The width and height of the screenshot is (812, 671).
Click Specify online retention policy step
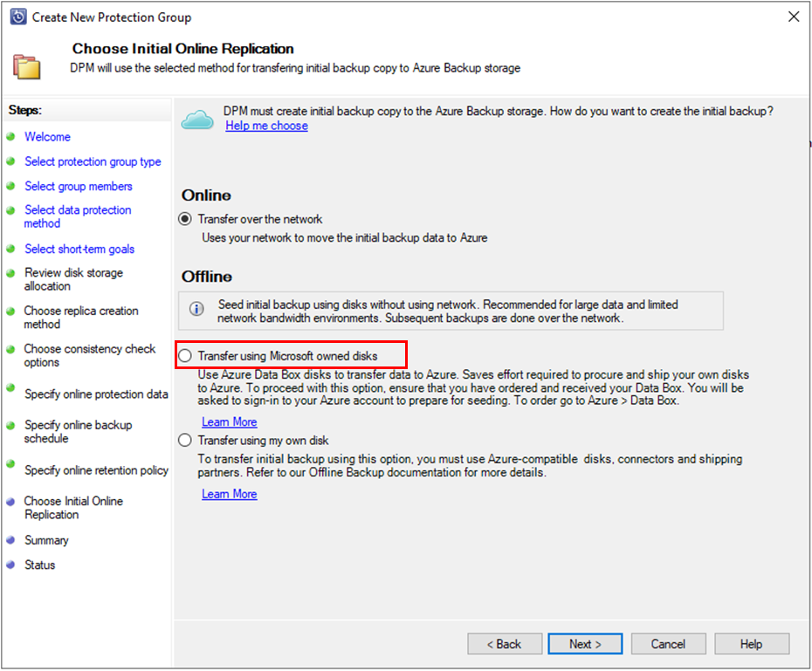tap(96, 470)
